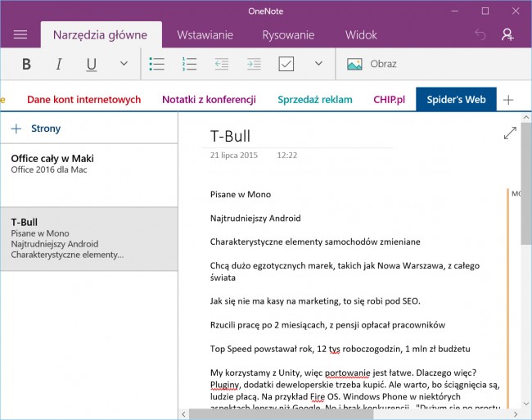This screenshot has height=420, width=532.
Task: Open the Widok tab
Action: click(x=361, y=35)
